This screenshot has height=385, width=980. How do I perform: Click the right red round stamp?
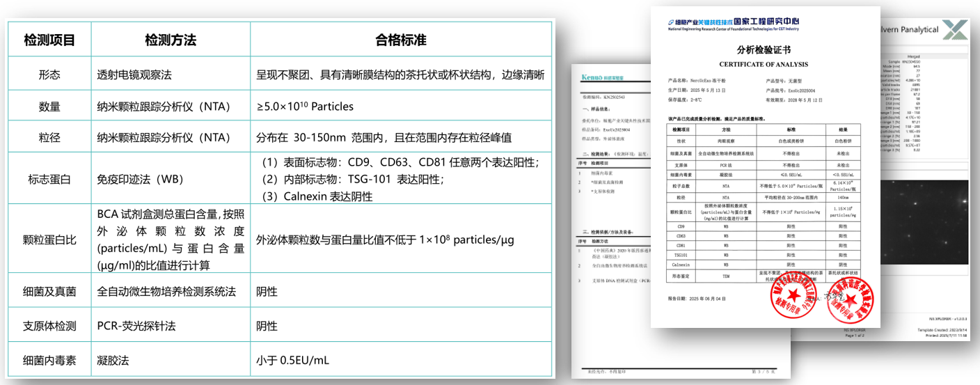pos(857,296)
